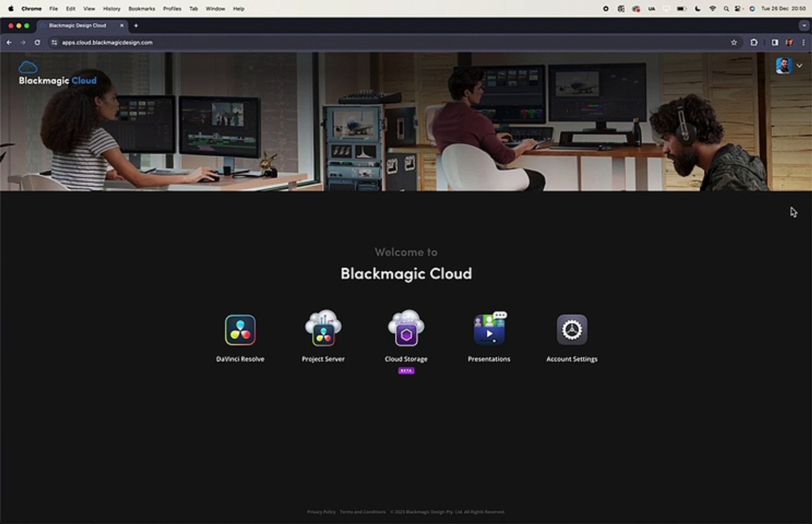Open the Cloud Storage icon
Screen dimensions: 812x524
pos(406,328)
